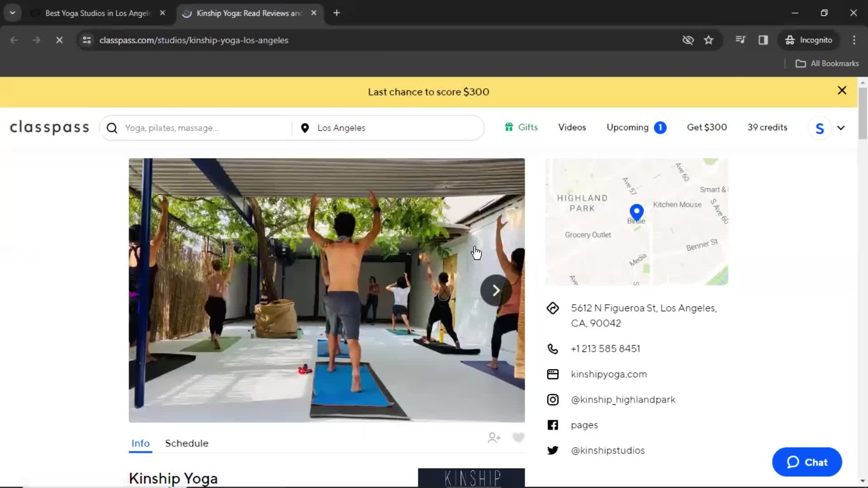Screen dimensions: 868x488
Task: Click the Facebook icon
Action: [552, 425]
